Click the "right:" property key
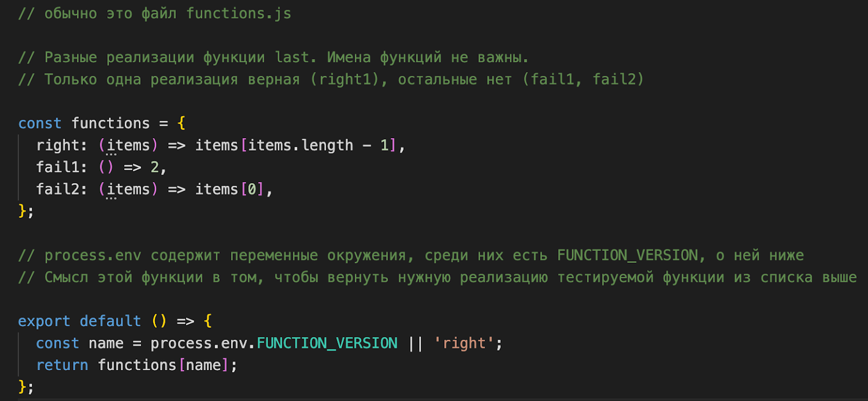Image resolution: width=868 pixels, height=401 pixels. coord(61,145)
